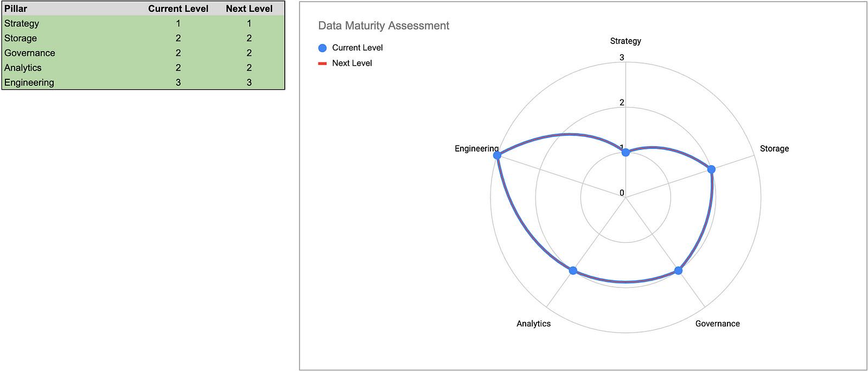868x371 pixels.
Task: Select Engineering's Current Level value cell
Action: click(x=178, y=83)
